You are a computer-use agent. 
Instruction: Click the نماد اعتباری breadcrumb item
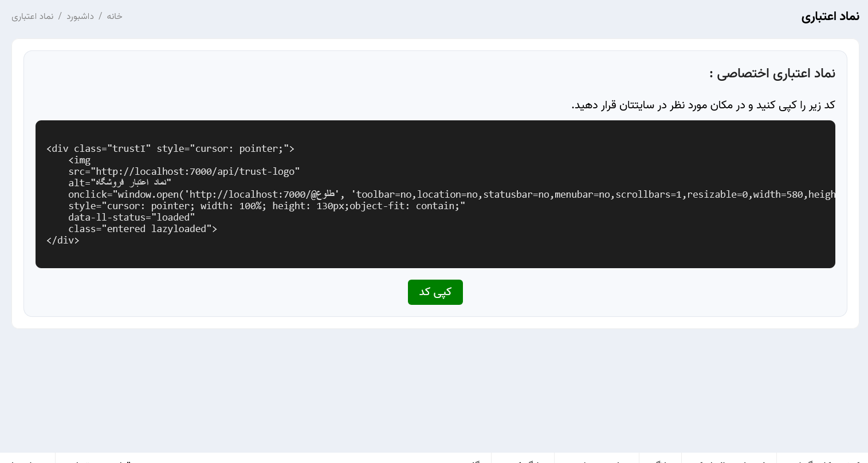coord(33,16)
